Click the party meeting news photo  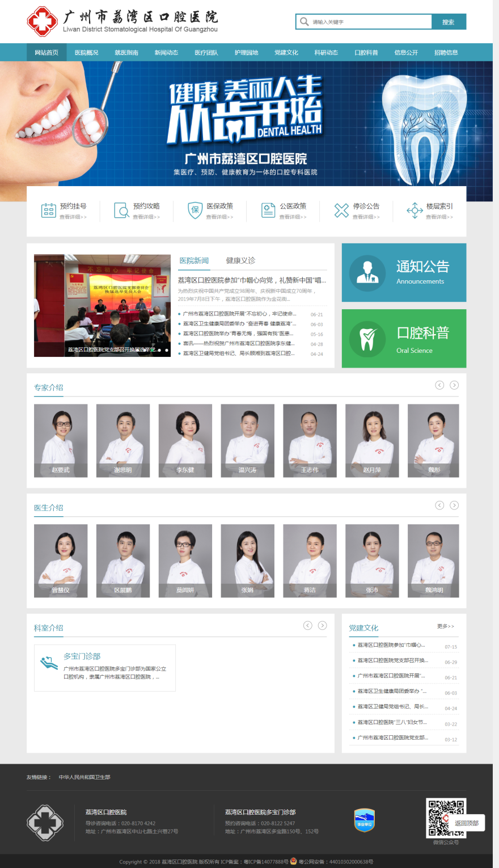coord(102,305)
